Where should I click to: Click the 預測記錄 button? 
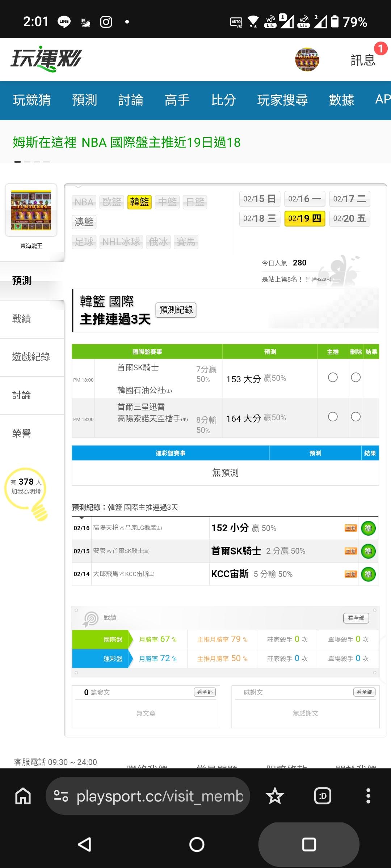(176, 310)
